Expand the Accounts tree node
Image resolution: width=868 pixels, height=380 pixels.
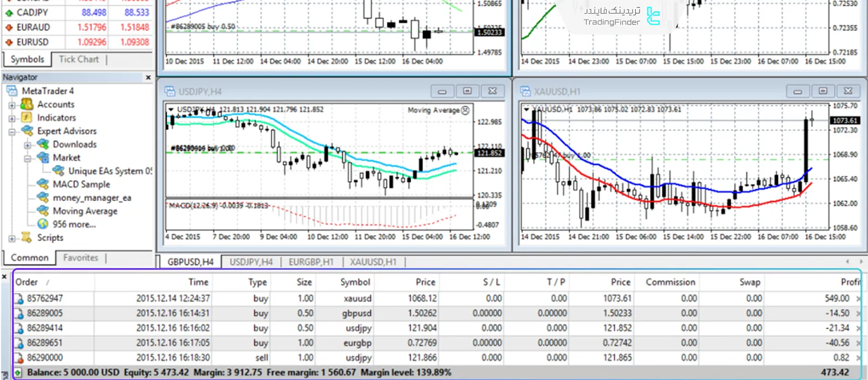pos(12,104)
